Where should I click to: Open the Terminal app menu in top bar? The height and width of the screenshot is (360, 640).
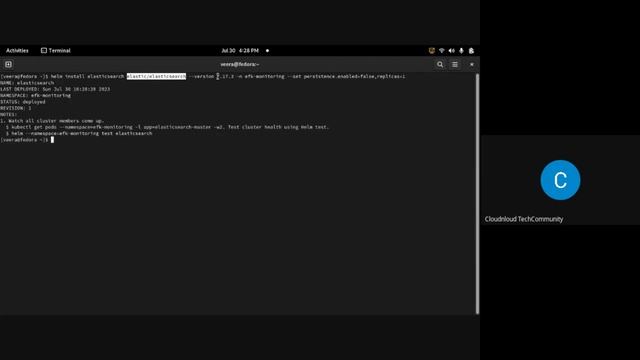(x=56, y=51)
